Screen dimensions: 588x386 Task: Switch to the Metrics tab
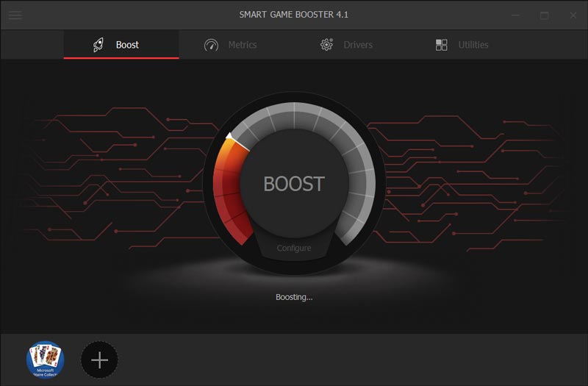(x=236, y=45)
